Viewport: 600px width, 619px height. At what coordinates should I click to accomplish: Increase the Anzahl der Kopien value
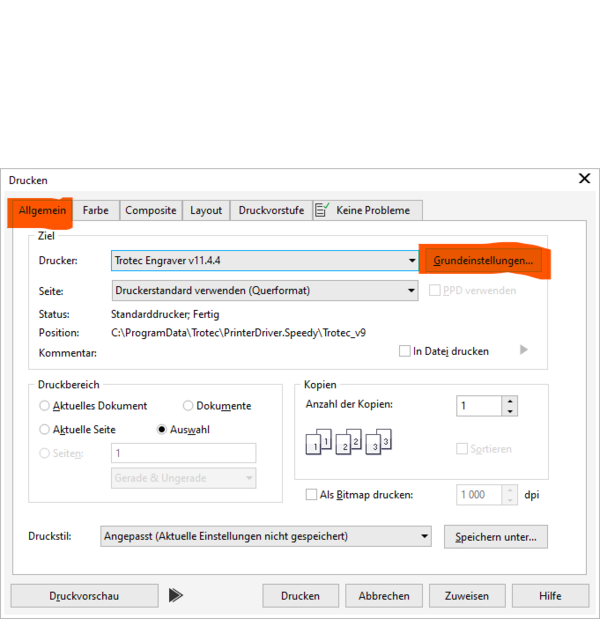click(x=510, y=401)
